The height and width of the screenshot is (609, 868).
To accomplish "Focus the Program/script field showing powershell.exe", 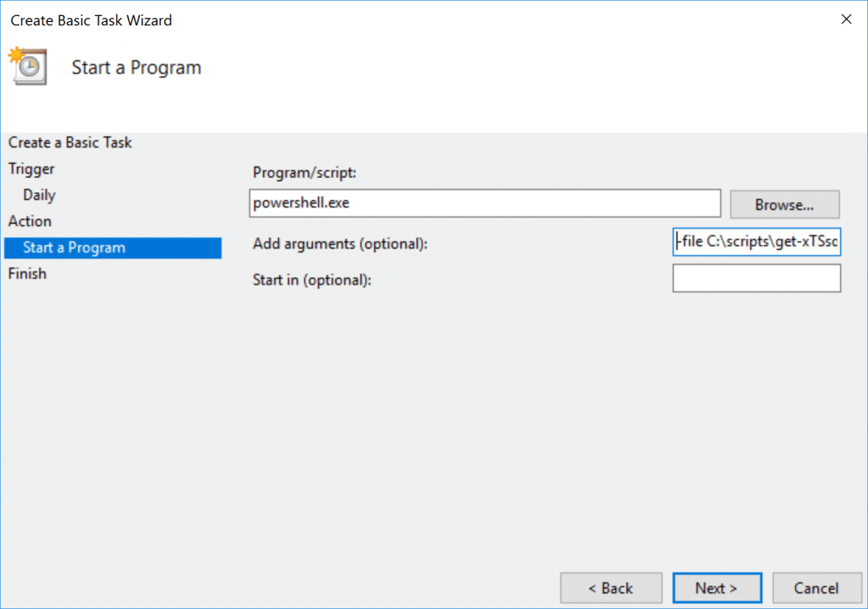I will (485, 203).
